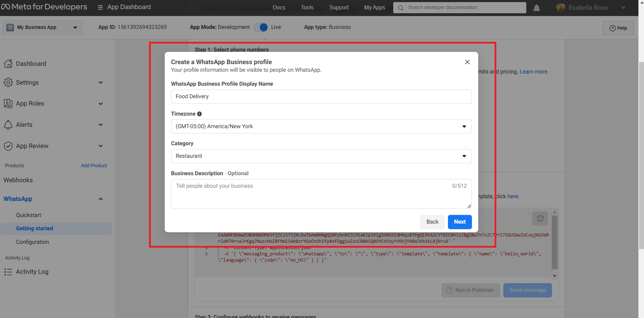Click the App Roles badge icon
The width and height of the screenshot is (644, 318).
pos(8,103)
